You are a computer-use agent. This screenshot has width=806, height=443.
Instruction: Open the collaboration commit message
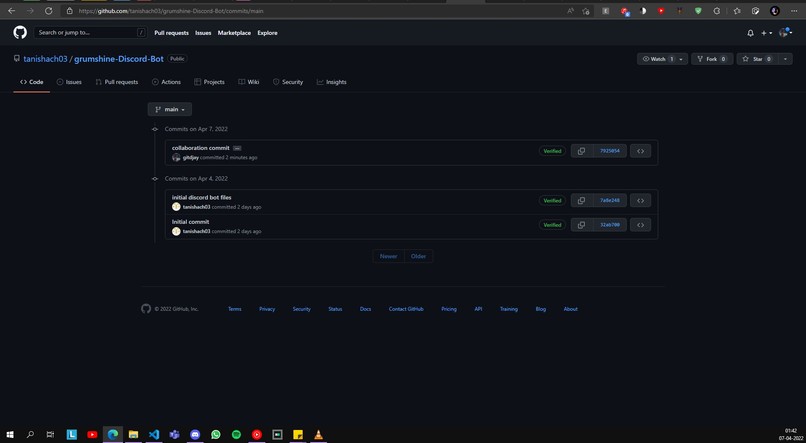200,148
